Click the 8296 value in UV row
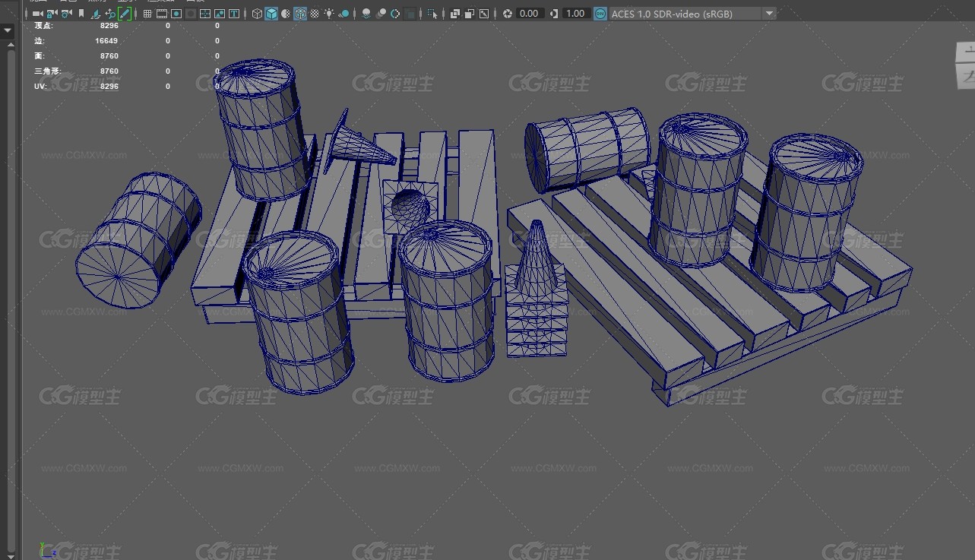This screenshot has height=560, width=975. pyautogui.click(x=109, y=87)
